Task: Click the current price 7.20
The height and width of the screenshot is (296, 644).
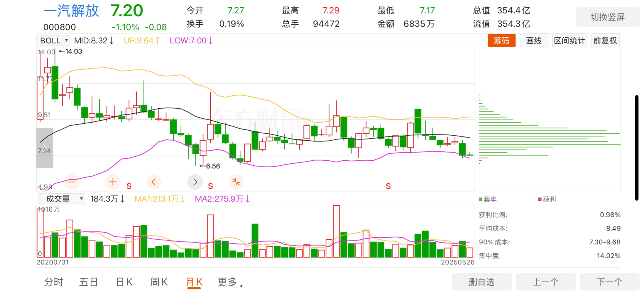Action: tap(127, 11)
